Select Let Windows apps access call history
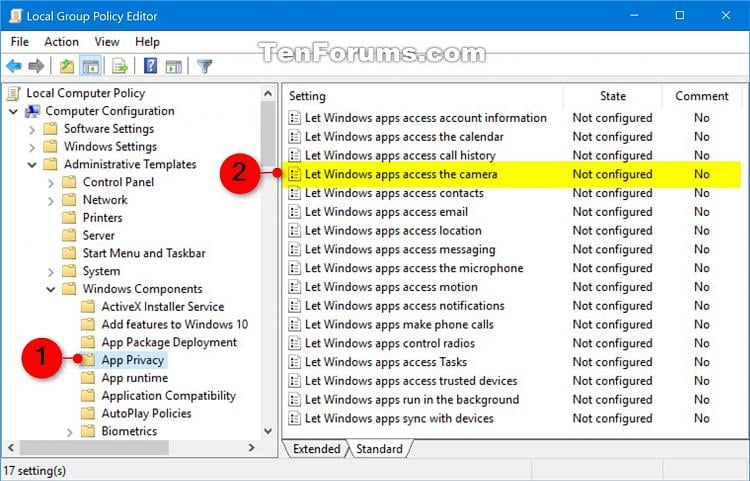750x481 pixels. [x=400, y=155]
